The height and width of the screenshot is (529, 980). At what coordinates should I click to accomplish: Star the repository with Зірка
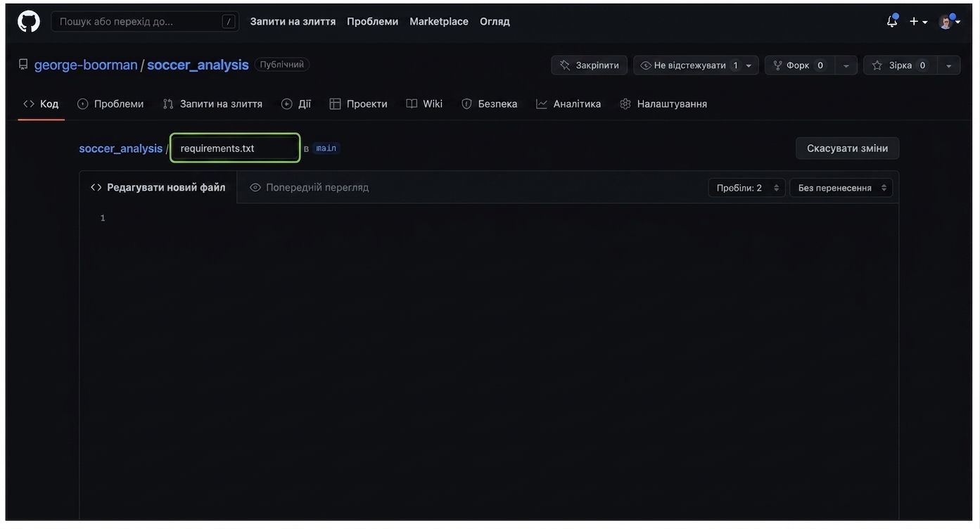pyautogui.click(x=901, y=65)
